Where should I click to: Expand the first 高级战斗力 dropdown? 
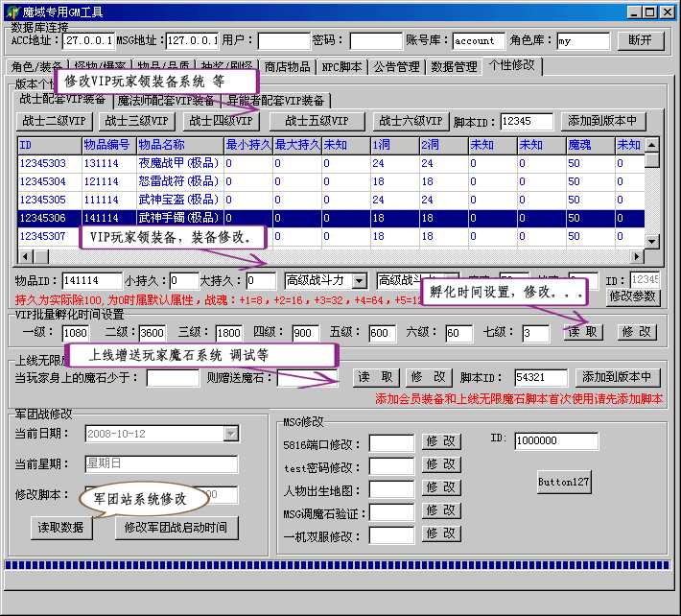360,280
